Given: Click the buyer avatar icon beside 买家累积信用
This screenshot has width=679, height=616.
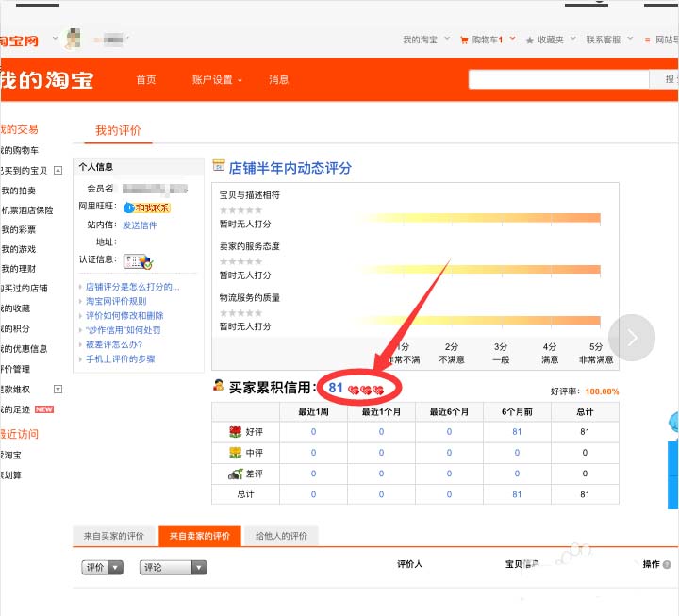Looking at the screenshot, I should (218, 385).
